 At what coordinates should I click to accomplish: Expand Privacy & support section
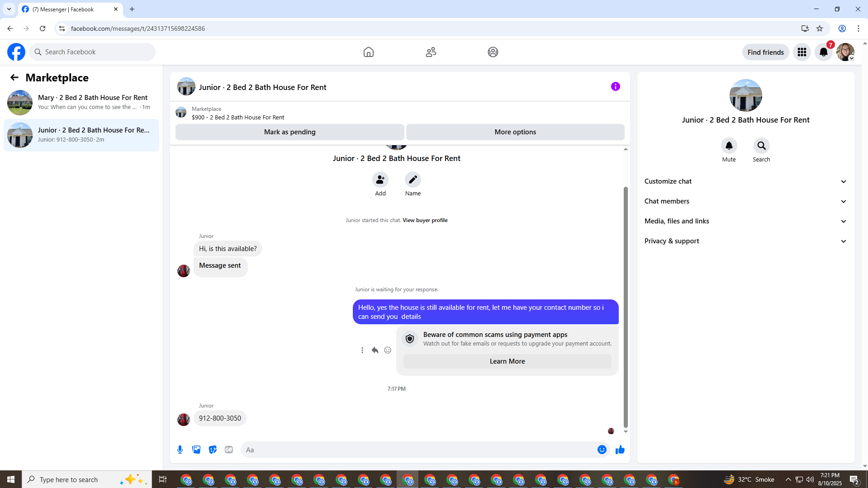click(x=745, y=241)
